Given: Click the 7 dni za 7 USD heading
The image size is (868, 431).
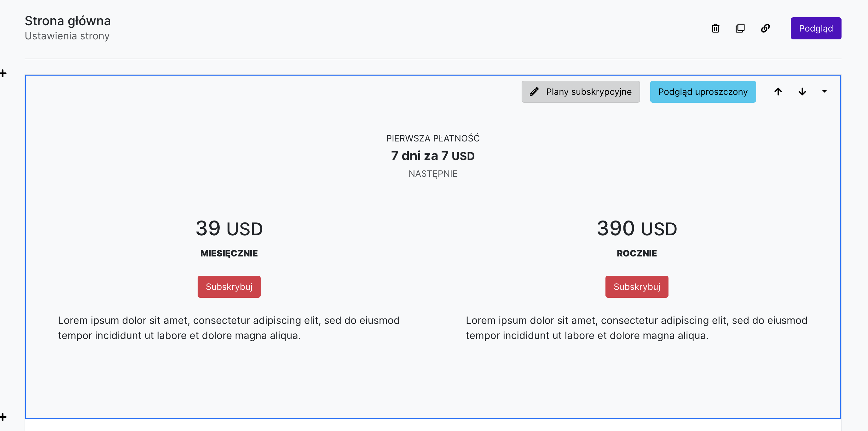Looking at the screenshot, I should click(x=433, y=156).
